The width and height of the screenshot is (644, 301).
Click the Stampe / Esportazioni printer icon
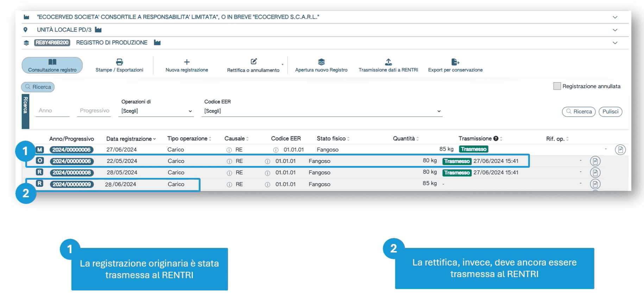pos(119,62)
